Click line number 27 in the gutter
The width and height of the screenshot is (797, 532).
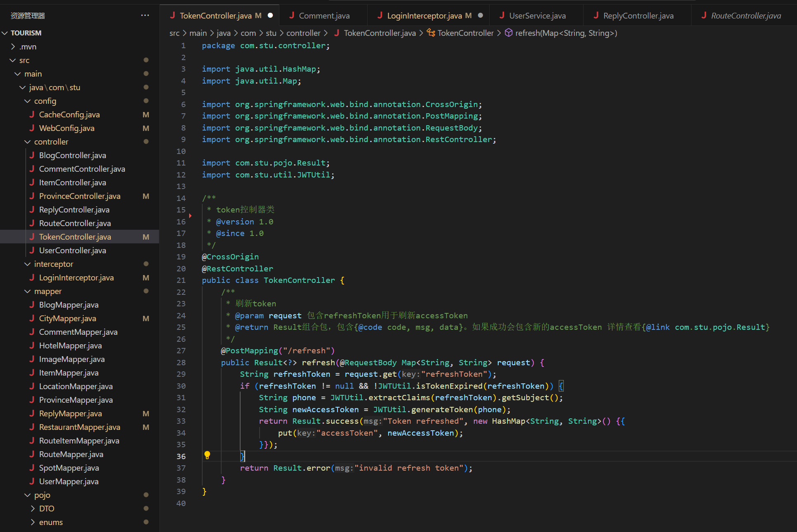(181, 350)
